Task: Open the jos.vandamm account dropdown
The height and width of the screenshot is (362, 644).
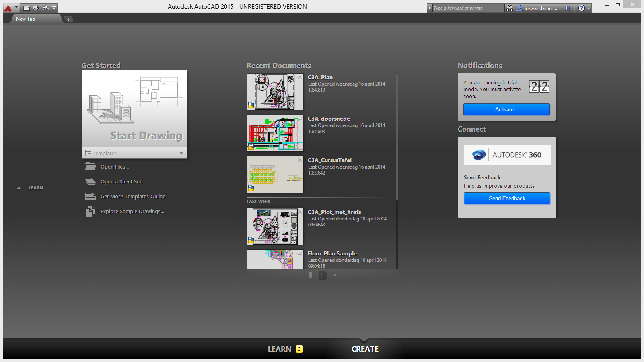Action: [x=539, y=8]
